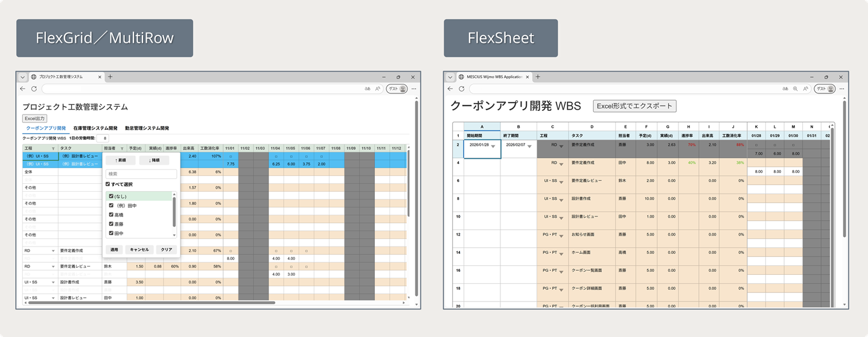Reload page in FlexSheet browser window
Image resolution: width=868 pixels, height=337 pixels.
pyautogui.click(x=461, y=89)
